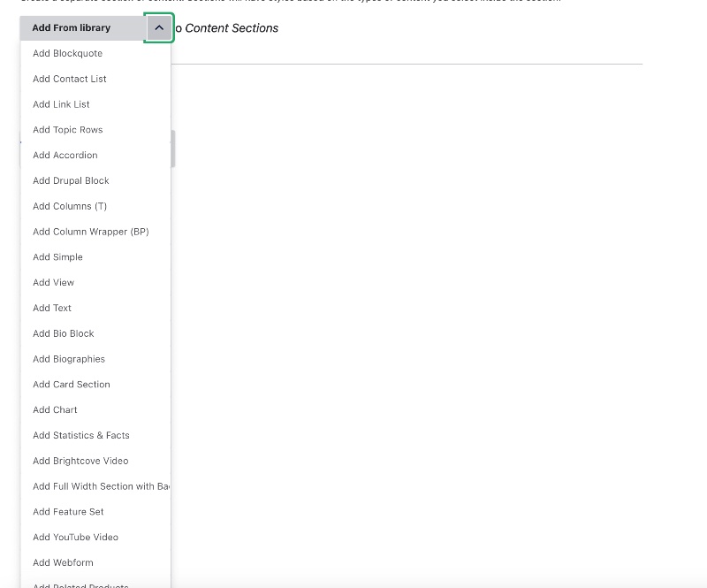Select Add Drupal Block
Viewport: 707px width, 588px height.
point(71,180)
